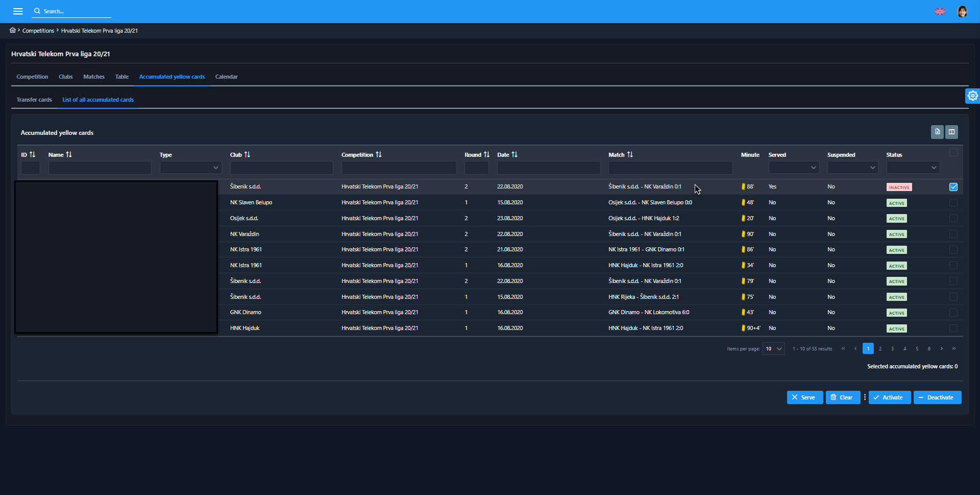The image size is (980, 495).
Task: Click the Serve button
Action: tap(804, 397)
